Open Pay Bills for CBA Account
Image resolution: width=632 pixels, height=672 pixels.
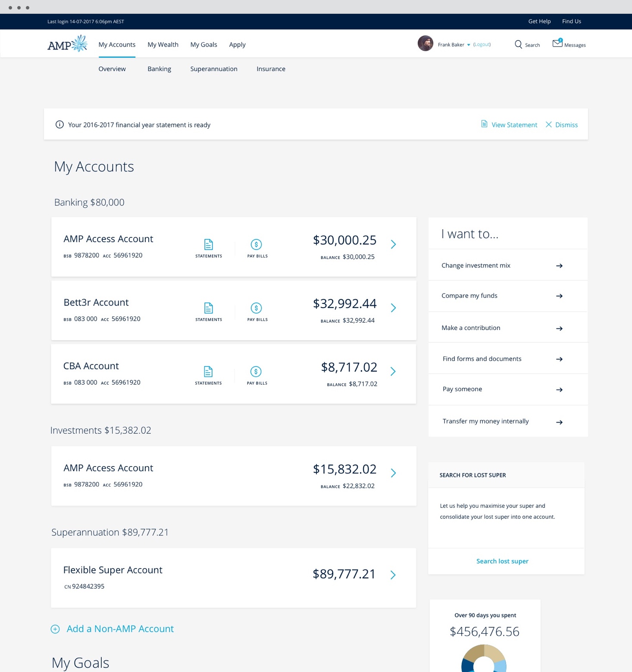coord(257,375)
